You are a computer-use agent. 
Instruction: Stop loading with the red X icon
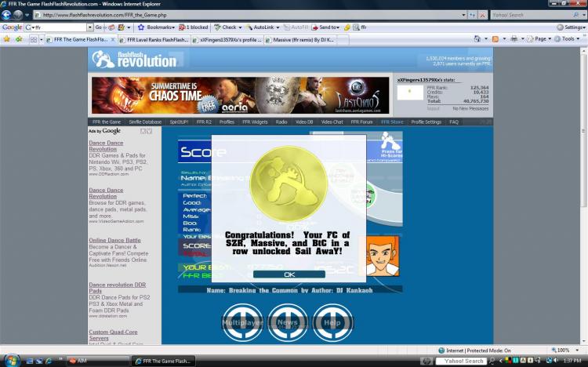482,15
